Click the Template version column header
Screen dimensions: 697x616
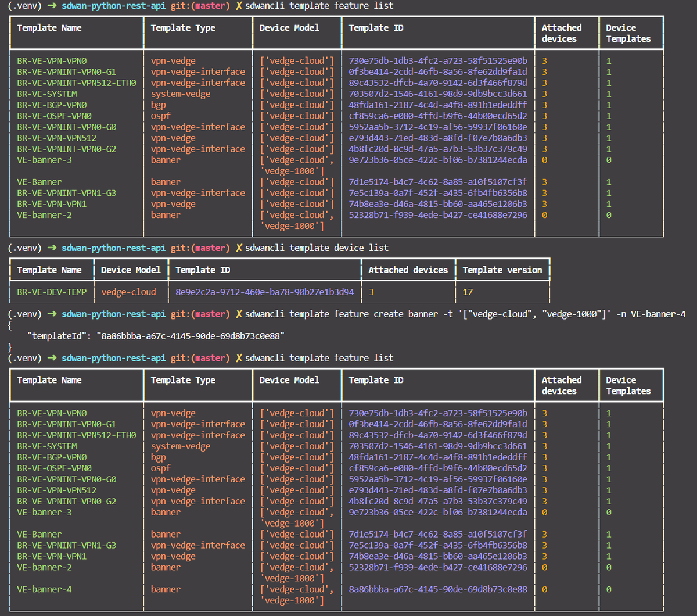(502, 270)
